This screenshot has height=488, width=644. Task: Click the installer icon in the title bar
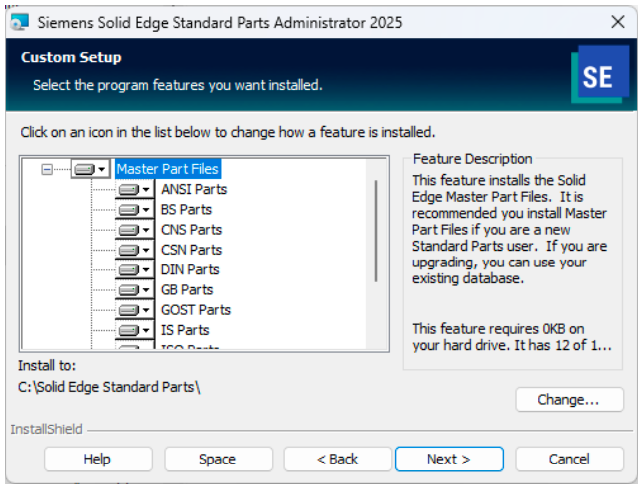coord(20,22)
